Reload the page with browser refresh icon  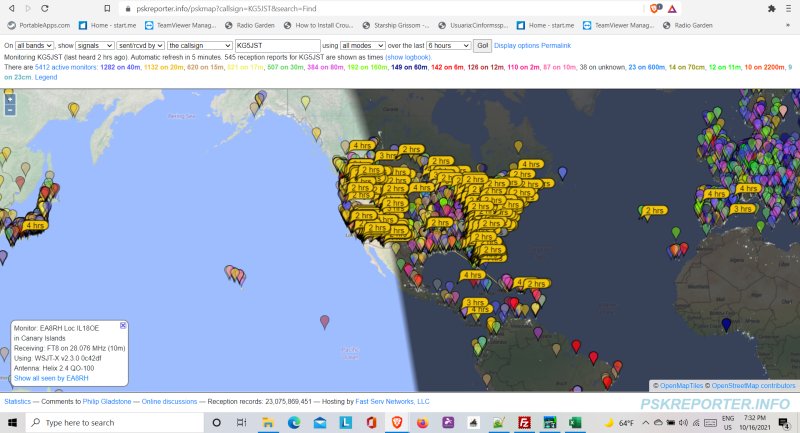coord(44,9)
